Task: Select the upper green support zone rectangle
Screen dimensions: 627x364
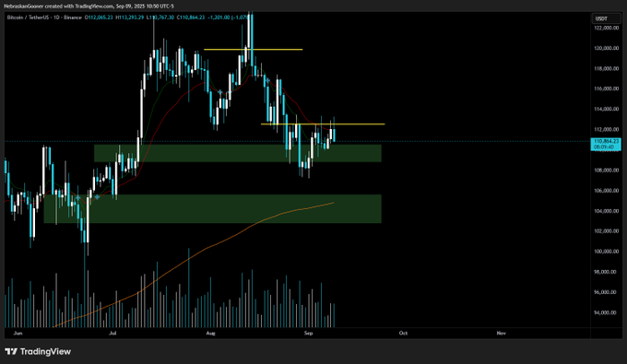Action: [238, 153]
